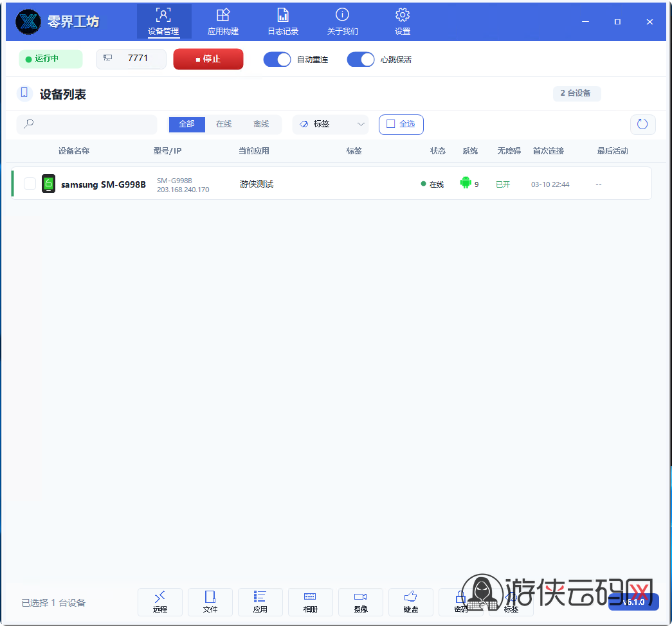Open the 相册 album tool
Screen dimensions: 672x626
tap(311, 602)
